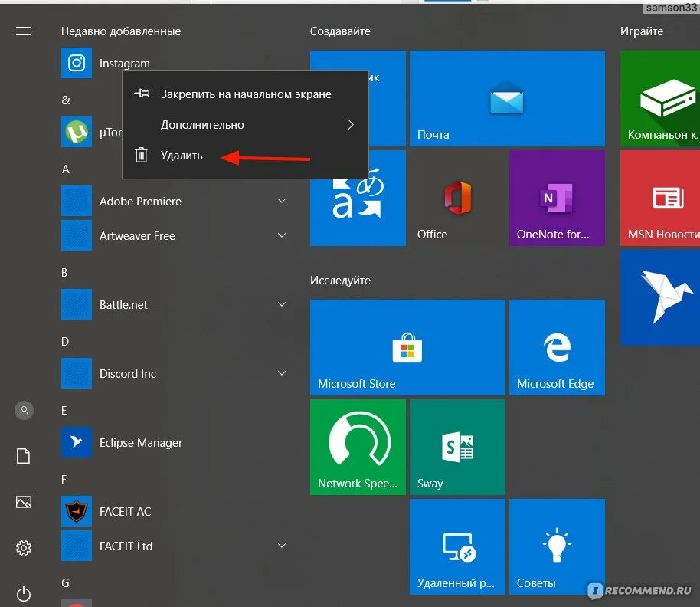Image resolution: width=700 pixels, height=607 pixels.
Task: Expand the Adobe Premiere group
Action: click(282, 201)
